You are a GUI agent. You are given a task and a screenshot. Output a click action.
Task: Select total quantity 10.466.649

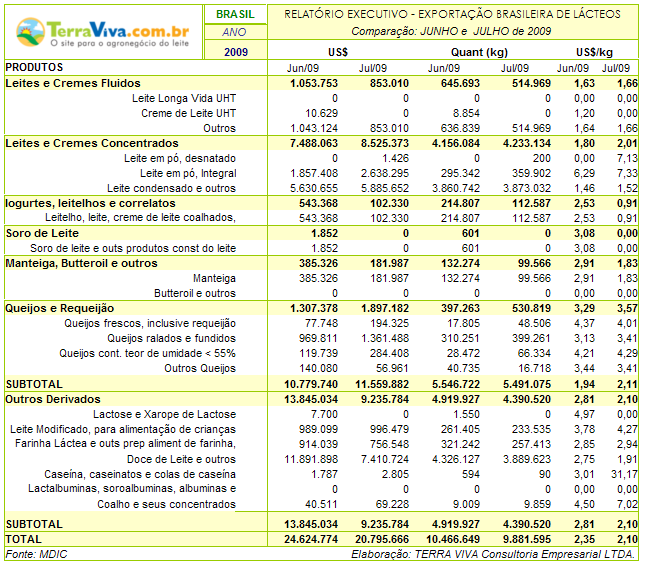point(453,539)
